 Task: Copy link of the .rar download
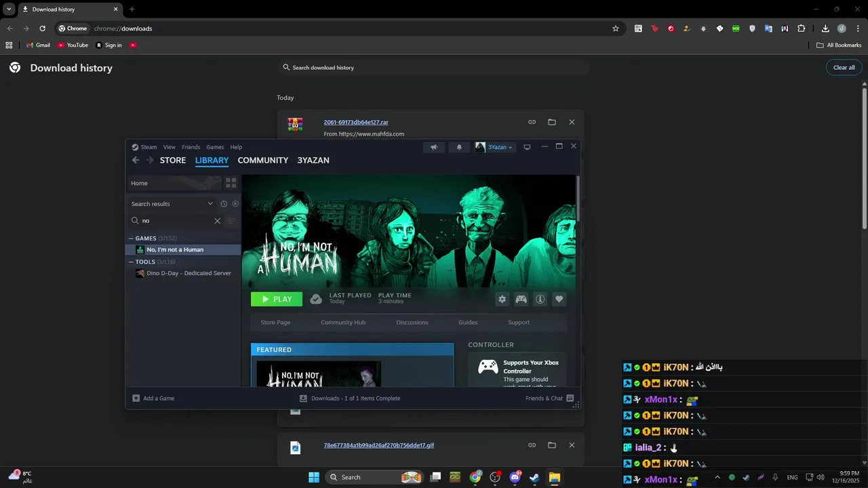[x=532, y=122]
